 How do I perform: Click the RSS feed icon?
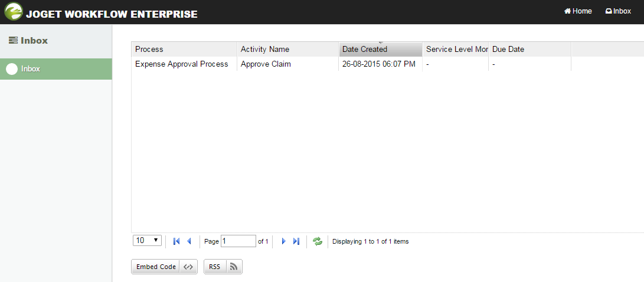tap(234, 267)
